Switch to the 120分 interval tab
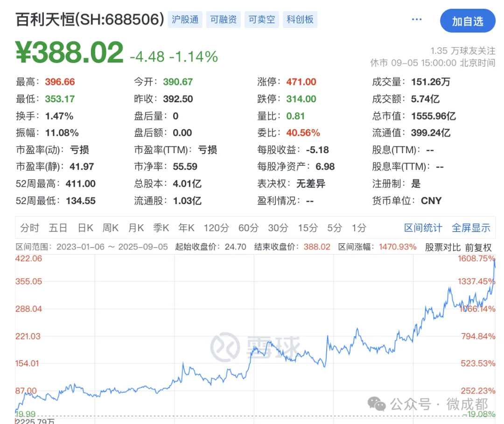Screen dimensions: 504x424 point(216,228)
